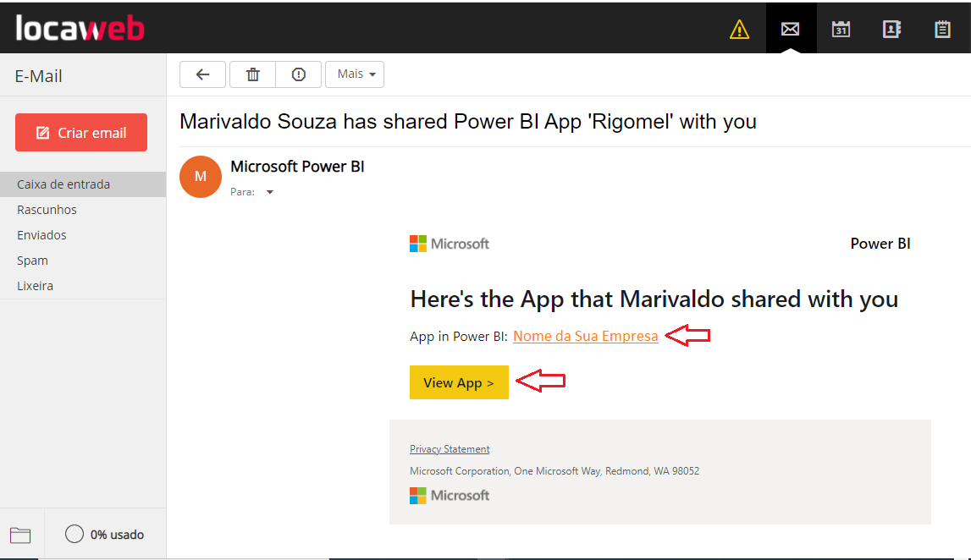Open the mail envelope icon

[790, 29]
